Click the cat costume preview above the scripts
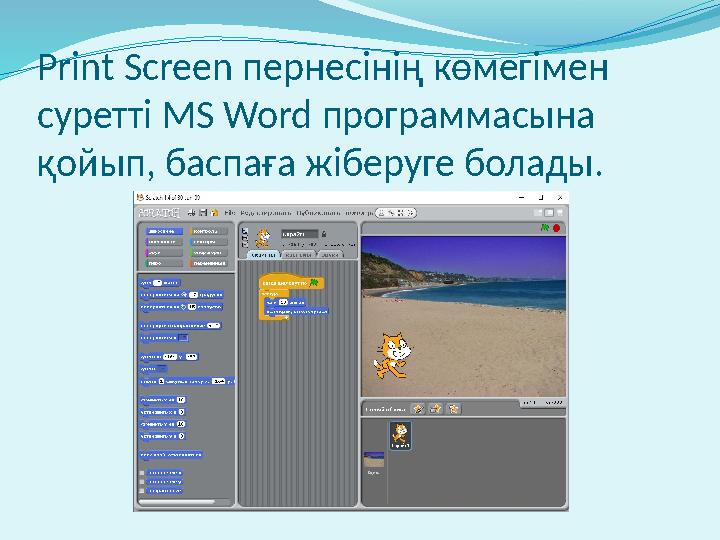 [263, 238]
